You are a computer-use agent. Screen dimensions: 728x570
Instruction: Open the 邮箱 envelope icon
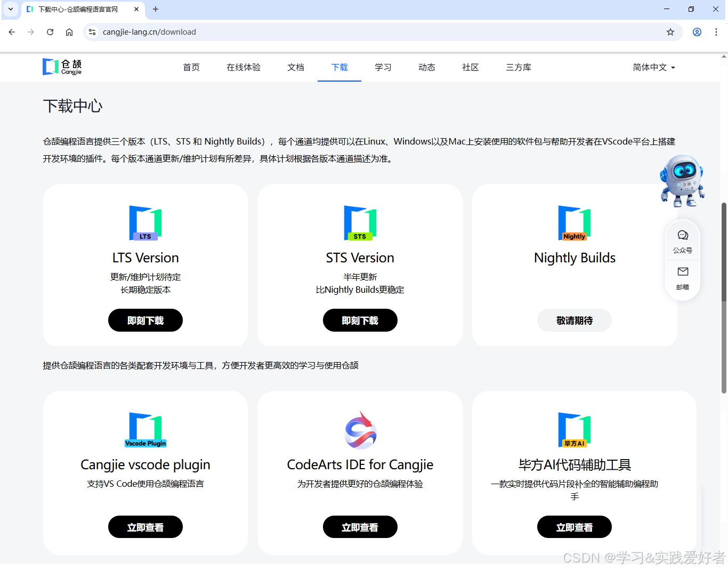coord(683,271)
